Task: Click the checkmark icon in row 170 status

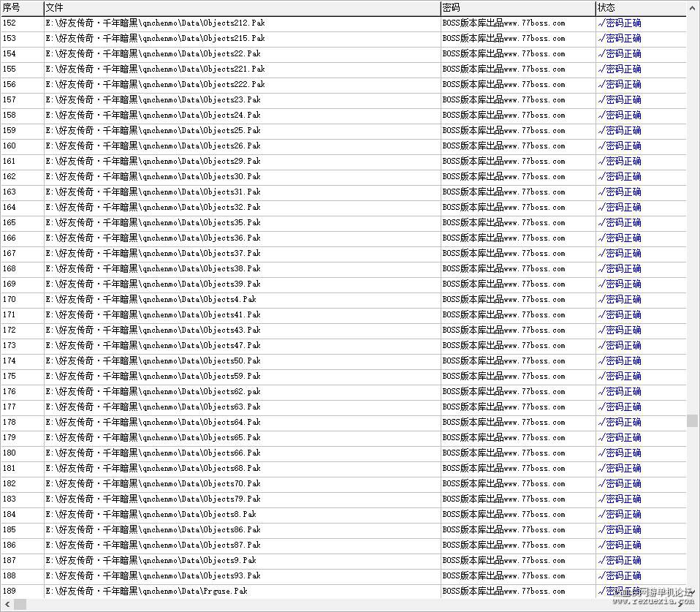Action: [x=601, y=300]
